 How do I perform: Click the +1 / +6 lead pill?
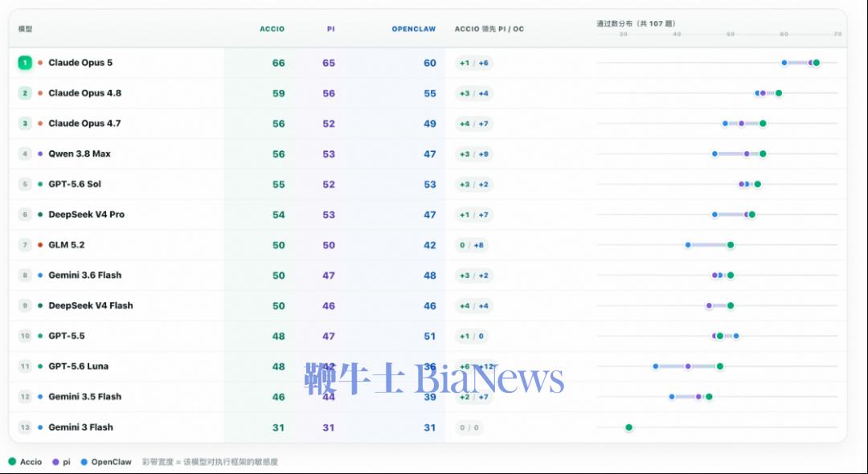point(474,63)
